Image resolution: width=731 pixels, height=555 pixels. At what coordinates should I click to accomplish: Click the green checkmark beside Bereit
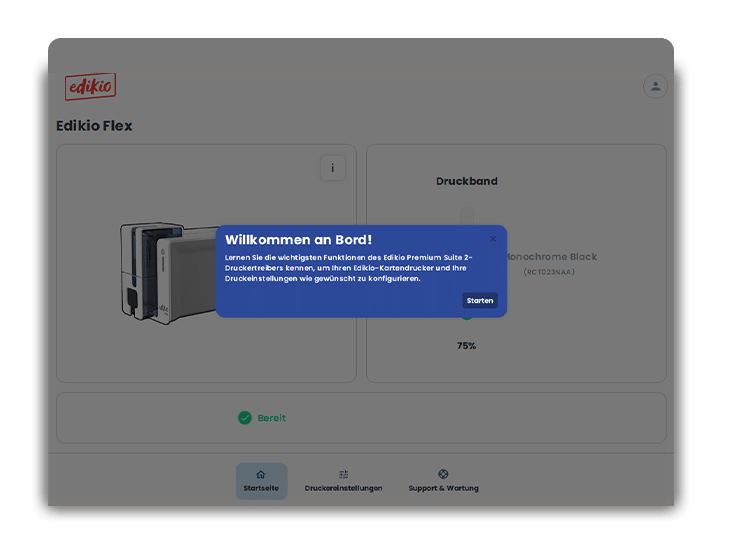pos(245,418)
